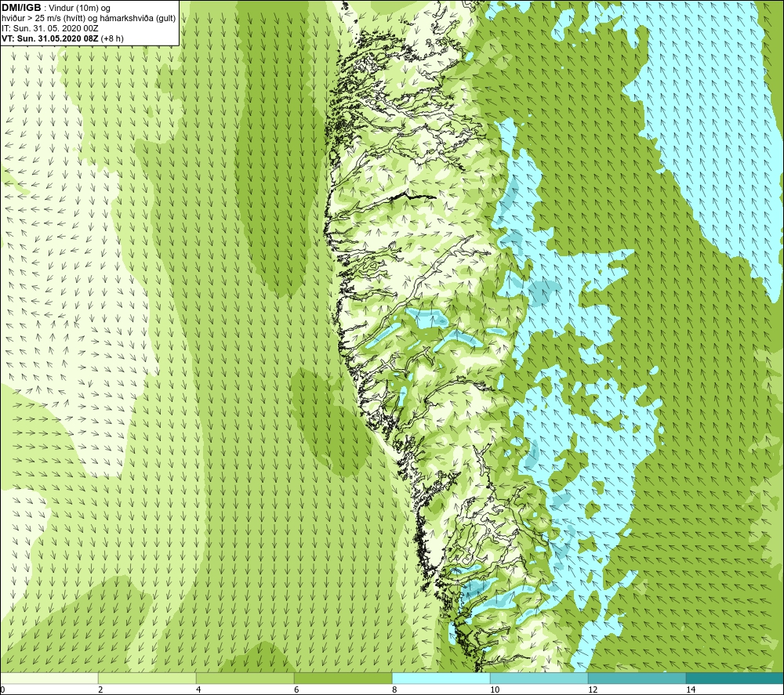Click the (+8 h) forecast offset text
Image resolution: width=784 pixels, height=695 pixels.
[112, 38]
